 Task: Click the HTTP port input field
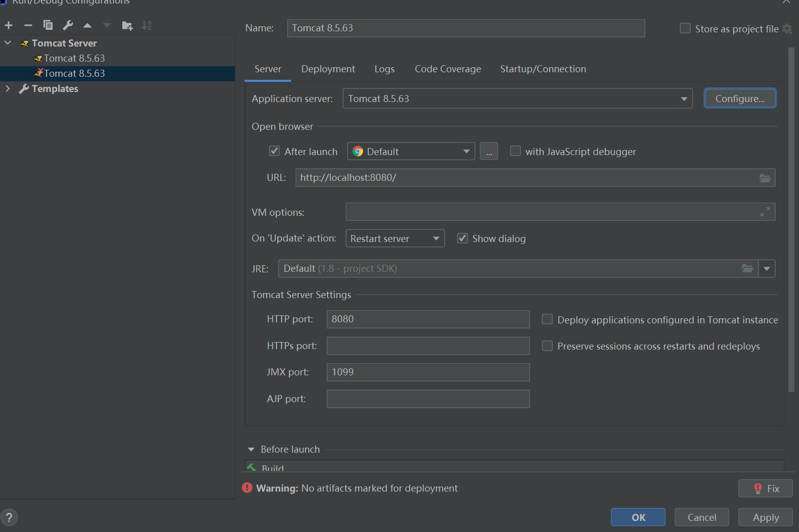pos(428,319)
